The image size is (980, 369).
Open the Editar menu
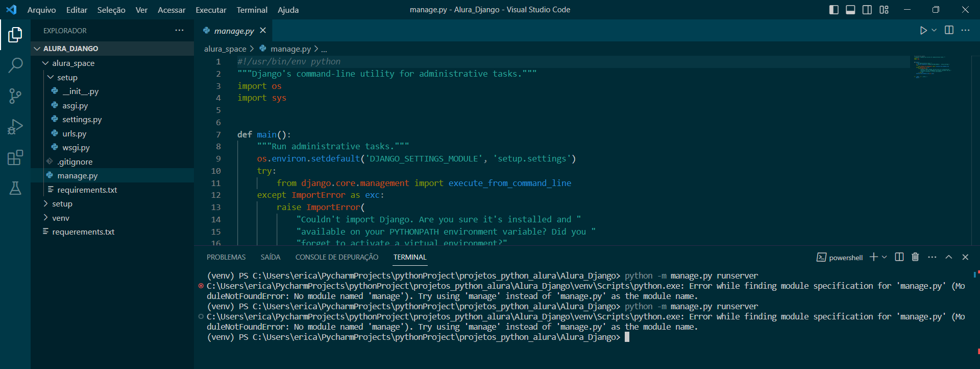coord(77,10)
